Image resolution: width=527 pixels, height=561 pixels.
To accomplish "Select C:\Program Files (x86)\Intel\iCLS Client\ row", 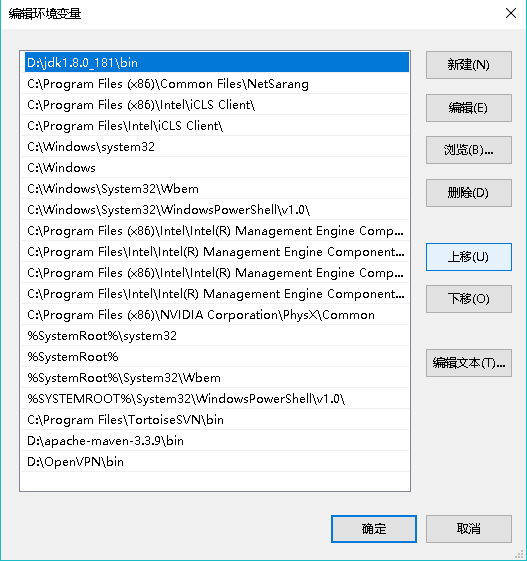I will point(217,105).
